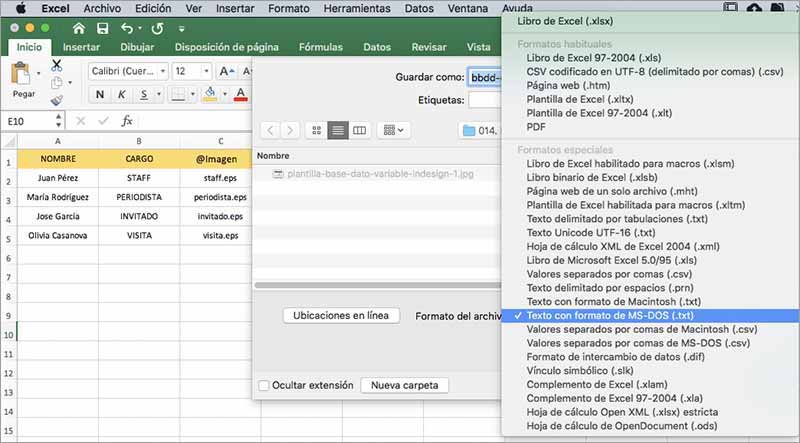
Task: Open the fill color dropdown arrow
Action: [x=224, y=94]
